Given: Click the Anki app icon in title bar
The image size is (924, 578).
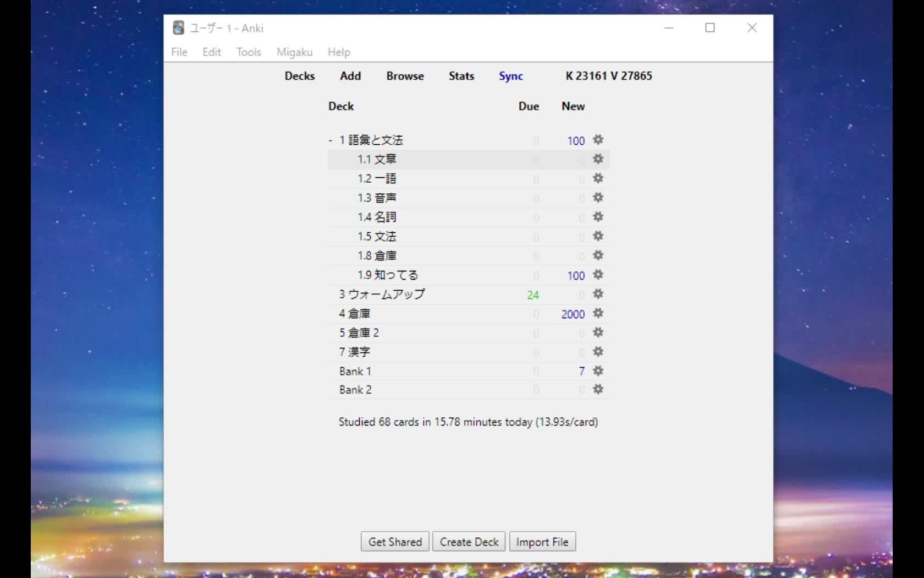Looking at the screenshot, I should [178, 28].
